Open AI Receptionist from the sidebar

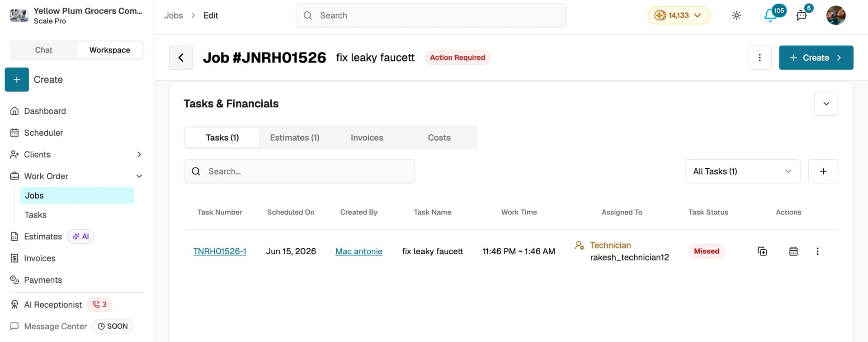coord(53,304)
